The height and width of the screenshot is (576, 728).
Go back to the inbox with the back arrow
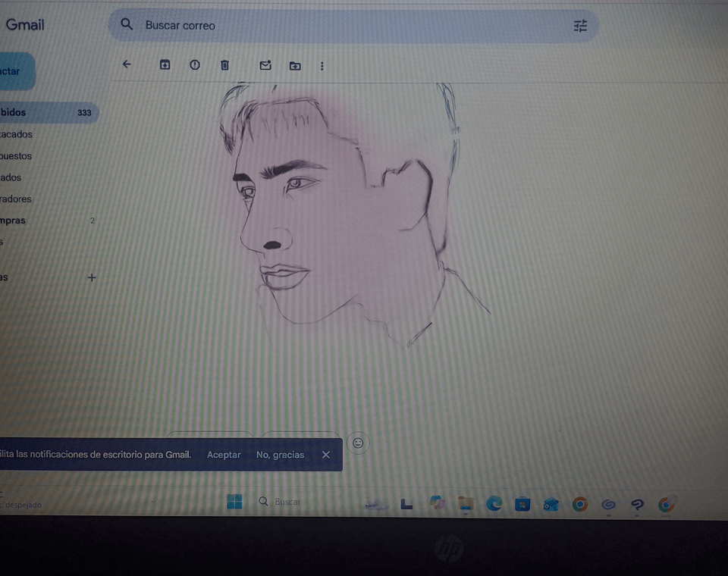click(127, 65)
